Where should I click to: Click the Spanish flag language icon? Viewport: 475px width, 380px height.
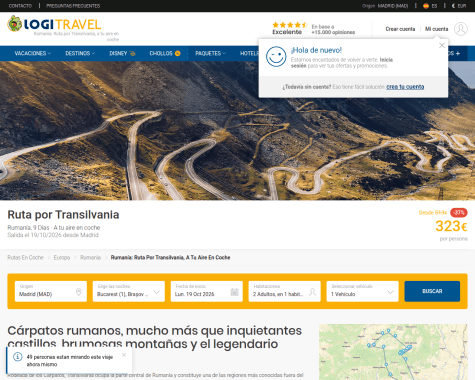[x=426, y=6]
